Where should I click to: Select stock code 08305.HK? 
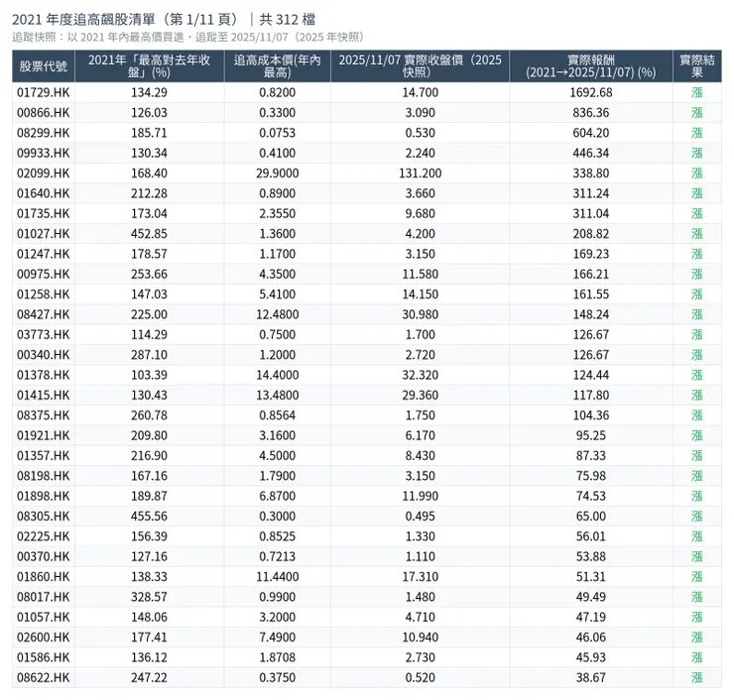(43, 516)
